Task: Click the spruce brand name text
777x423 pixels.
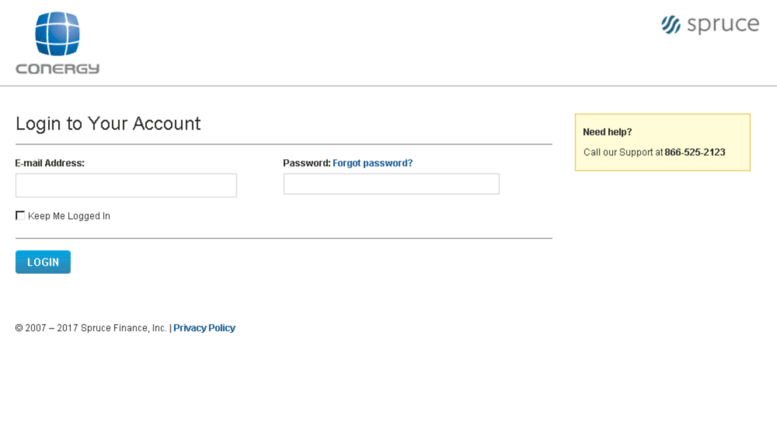Action: (x=723, y=24)
